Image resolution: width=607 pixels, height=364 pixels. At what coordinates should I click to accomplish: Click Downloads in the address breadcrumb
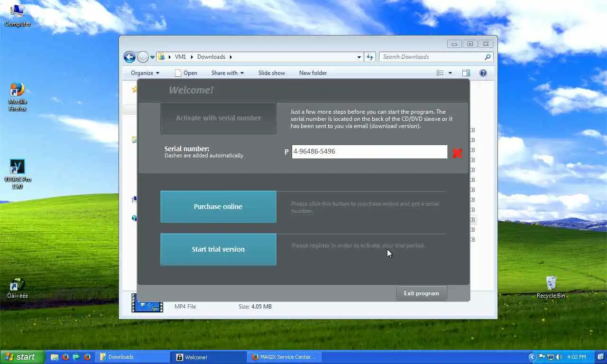point(211,57)
